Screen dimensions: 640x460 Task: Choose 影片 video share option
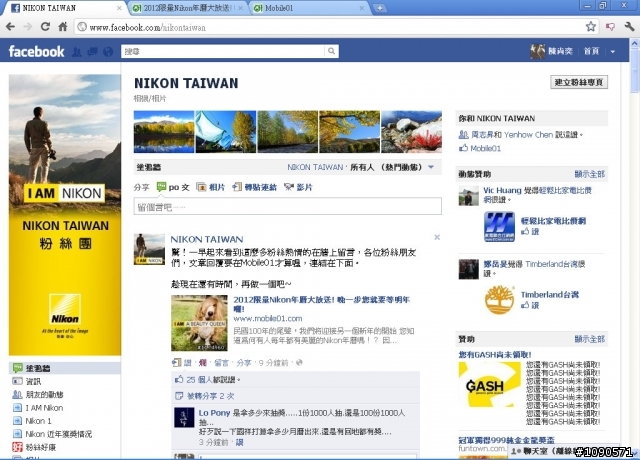pyautogui.click(x=298, y=187)
